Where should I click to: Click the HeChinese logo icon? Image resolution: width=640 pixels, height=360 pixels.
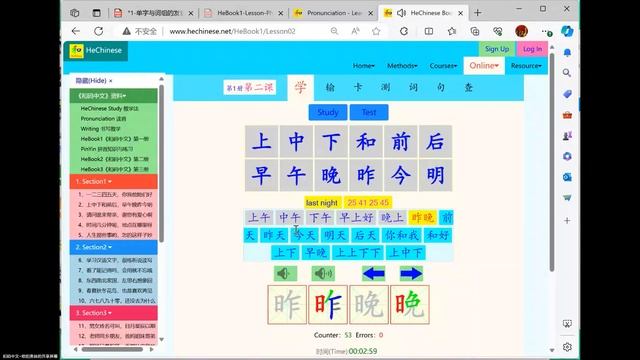coord(76,51)
